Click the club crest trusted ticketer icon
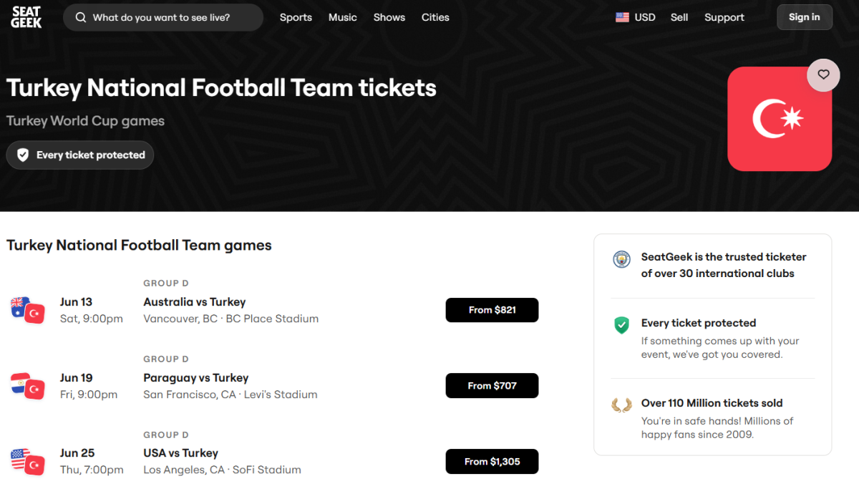Image resolution: width=859 pixels, height=504 pixels. [621, 259]
